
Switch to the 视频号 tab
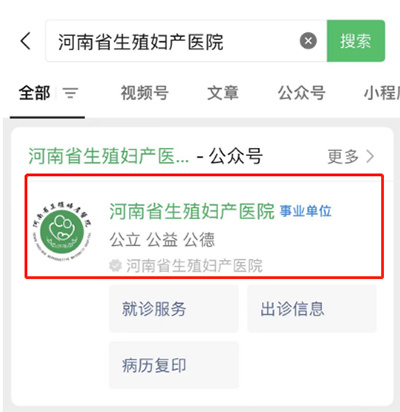[145, 93]
